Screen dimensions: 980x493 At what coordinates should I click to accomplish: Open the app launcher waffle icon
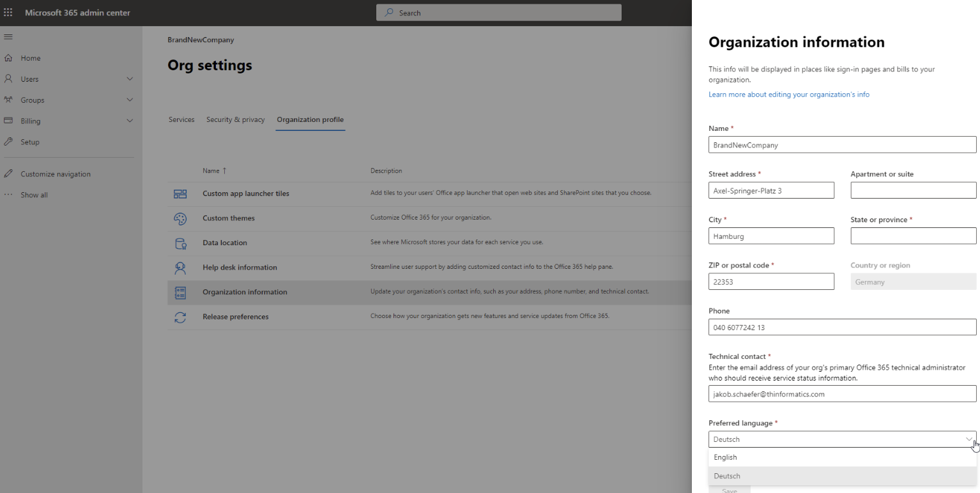pos(8,13)
